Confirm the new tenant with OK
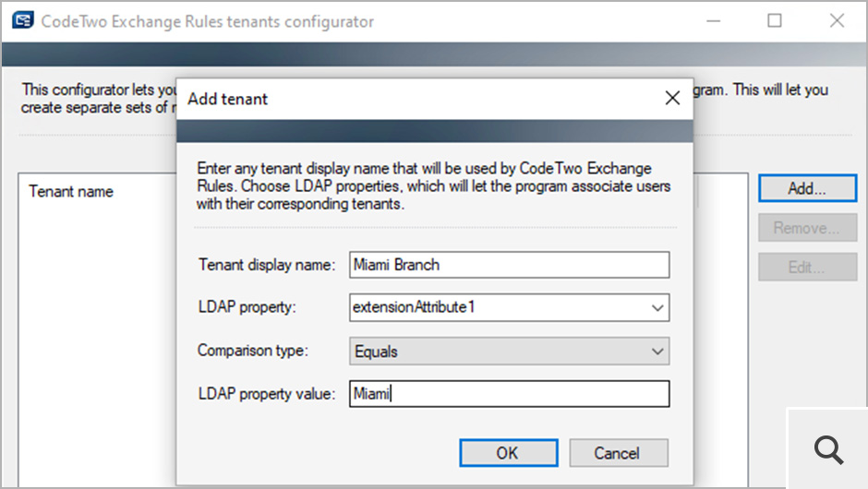Viewport: 868px width, 489px height. [x=507, y=453]
